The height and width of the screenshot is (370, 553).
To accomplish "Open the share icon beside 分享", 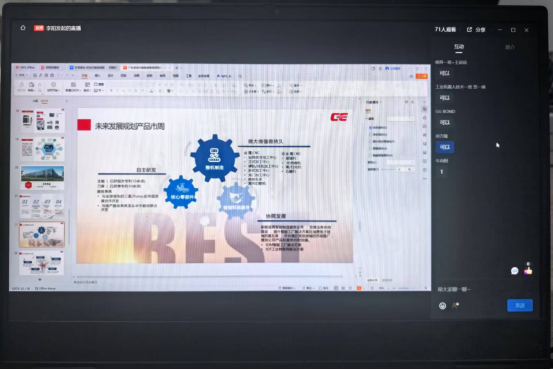I will [x=469, y=30].
